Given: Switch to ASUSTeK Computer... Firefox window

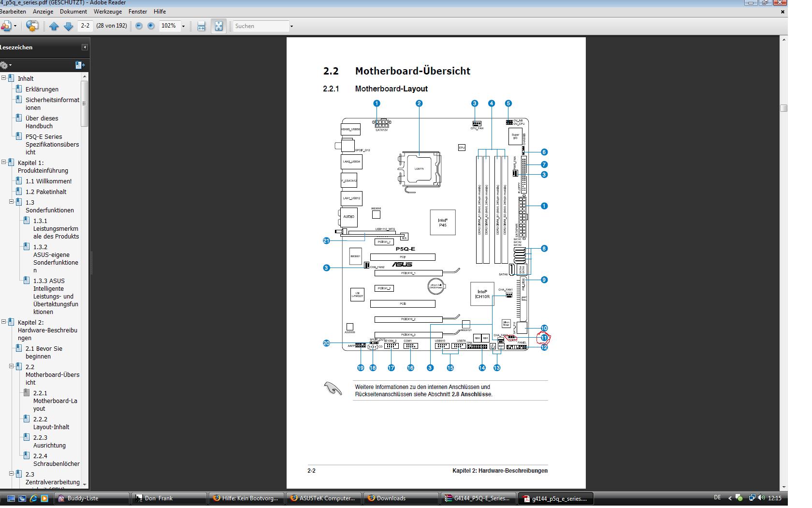Looking at the screenshot, I should tap(324, 498).
